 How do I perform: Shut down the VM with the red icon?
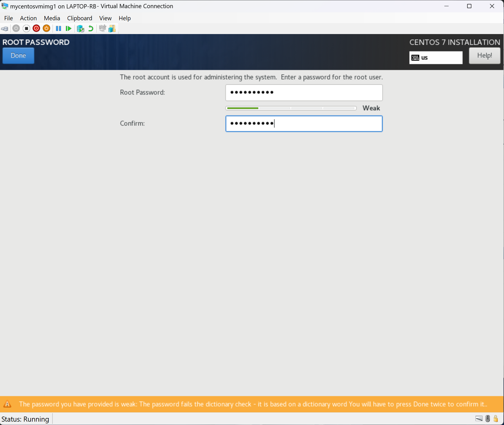(36, 28)
